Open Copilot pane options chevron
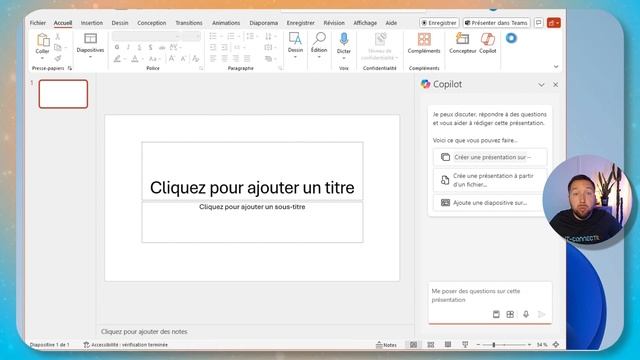640x360 pixels. click(x=541, y=85)
